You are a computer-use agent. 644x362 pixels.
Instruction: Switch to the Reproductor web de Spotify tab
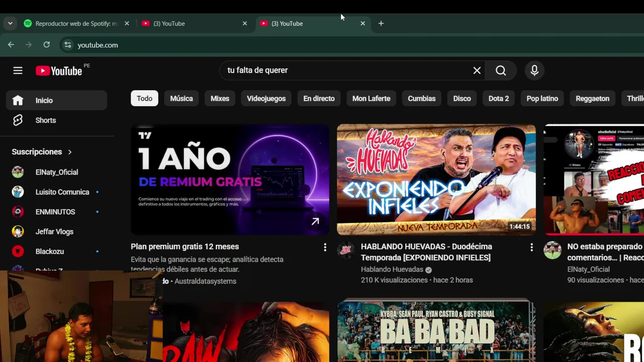tap(77, 23)
